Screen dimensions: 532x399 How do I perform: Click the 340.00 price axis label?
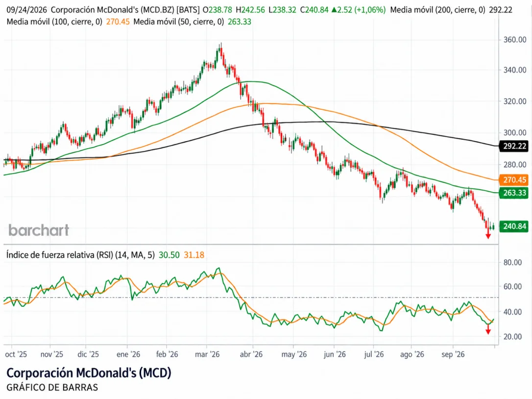515,70
